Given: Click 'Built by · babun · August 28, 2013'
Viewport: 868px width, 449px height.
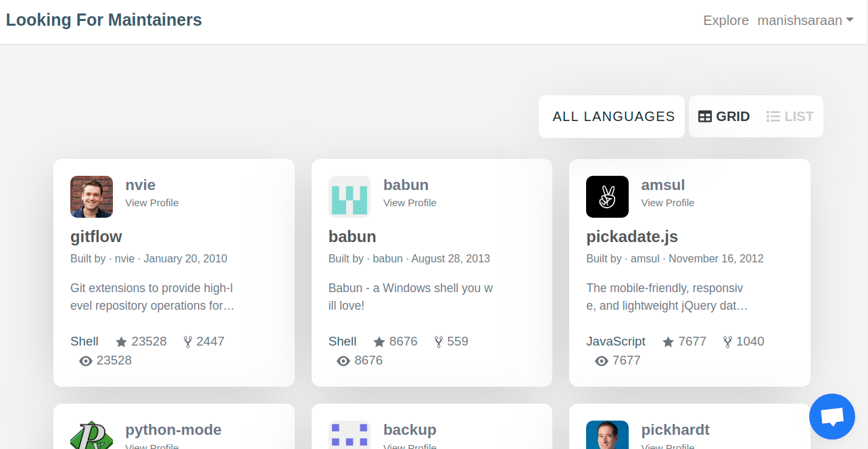Looking at the screenshot, I should (409, 258).
